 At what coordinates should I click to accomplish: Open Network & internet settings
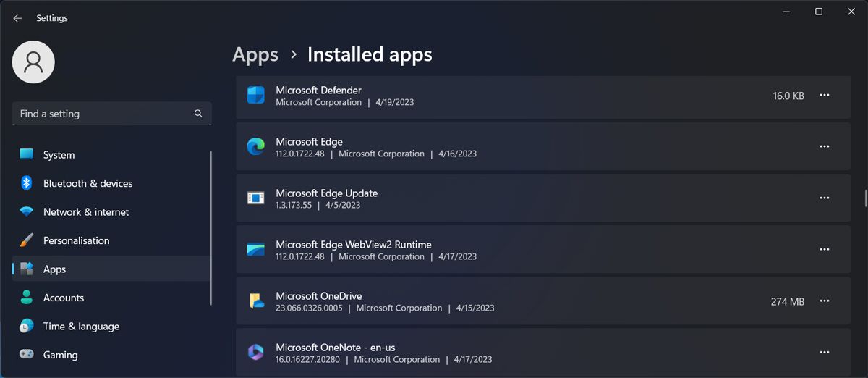coord(85,212)
